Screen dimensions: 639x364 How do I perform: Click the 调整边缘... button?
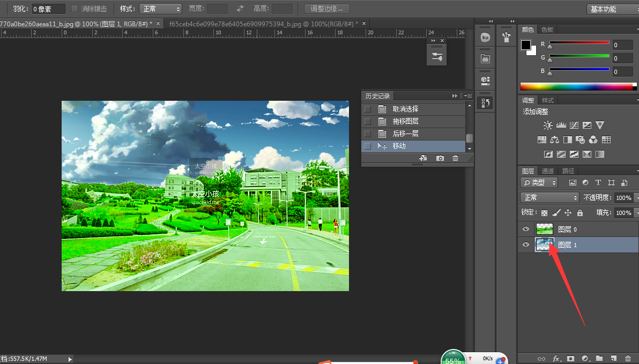tap(326, 9)
